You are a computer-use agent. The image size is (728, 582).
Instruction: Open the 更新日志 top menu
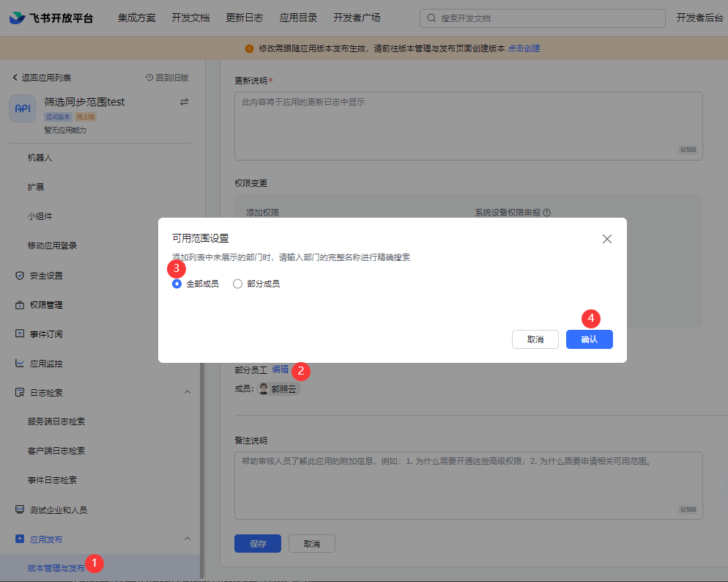pos(245,18)
